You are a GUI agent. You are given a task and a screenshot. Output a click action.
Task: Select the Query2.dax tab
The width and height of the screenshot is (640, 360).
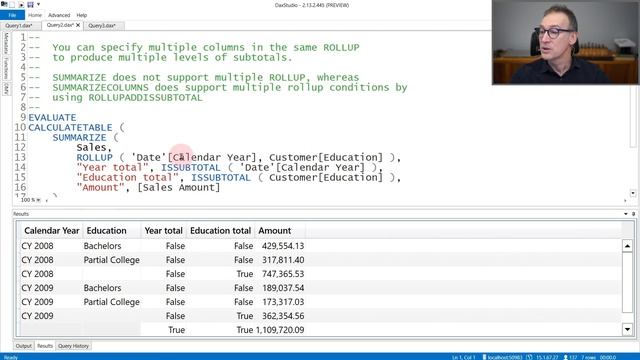(x=60, y=25)
